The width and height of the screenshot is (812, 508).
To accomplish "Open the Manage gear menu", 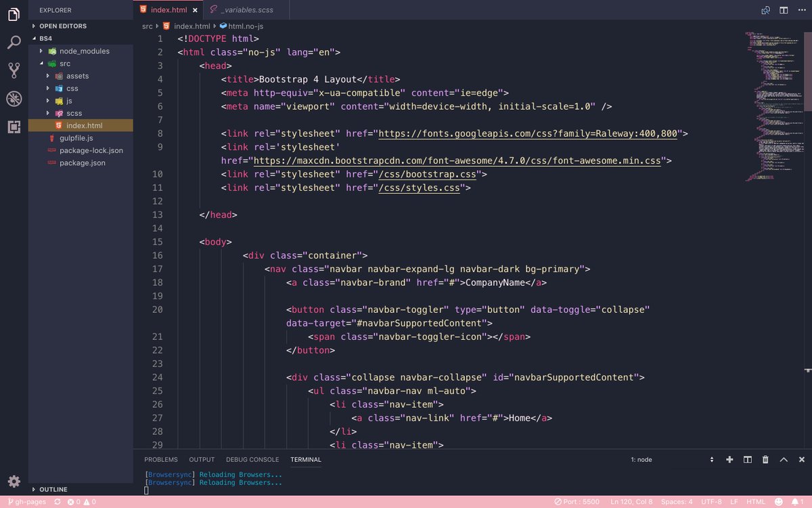I will (x=14, y=482).
